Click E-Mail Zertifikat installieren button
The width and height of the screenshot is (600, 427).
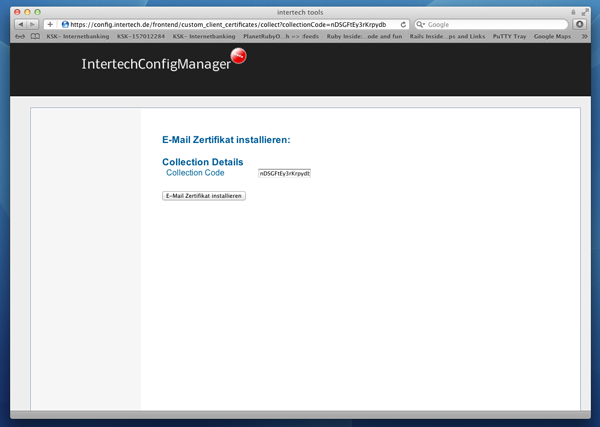(x=204, y=196)
